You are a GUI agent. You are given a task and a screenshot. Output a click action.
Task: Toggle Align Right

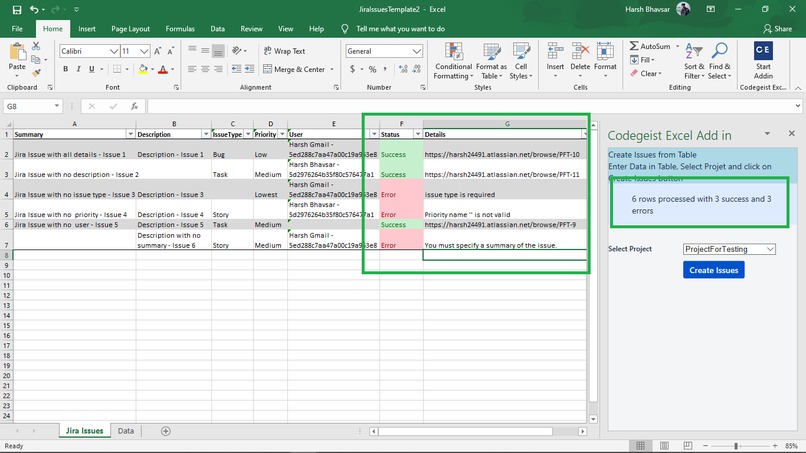pyautogui.click(x=218, y=69)
